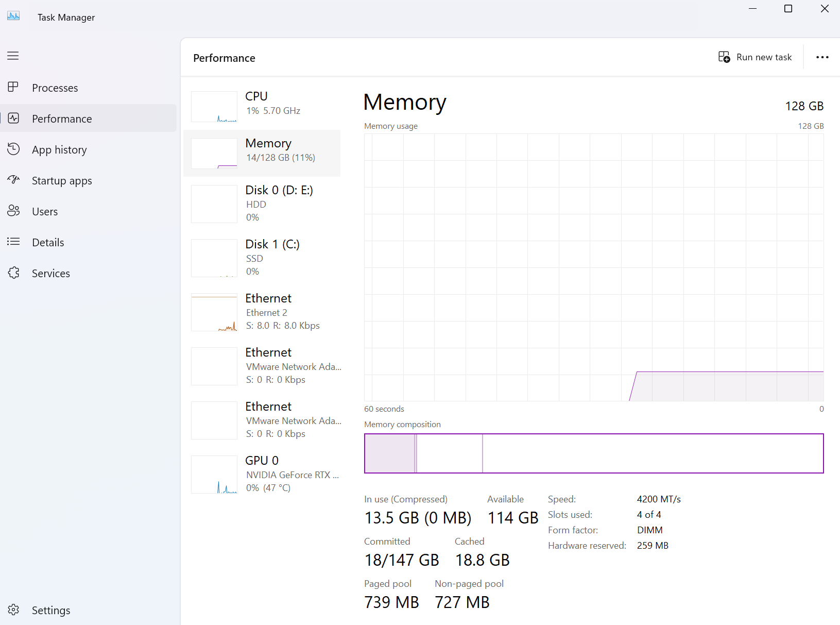Toggle the hamburger navigation menu

tap(13, 56)
